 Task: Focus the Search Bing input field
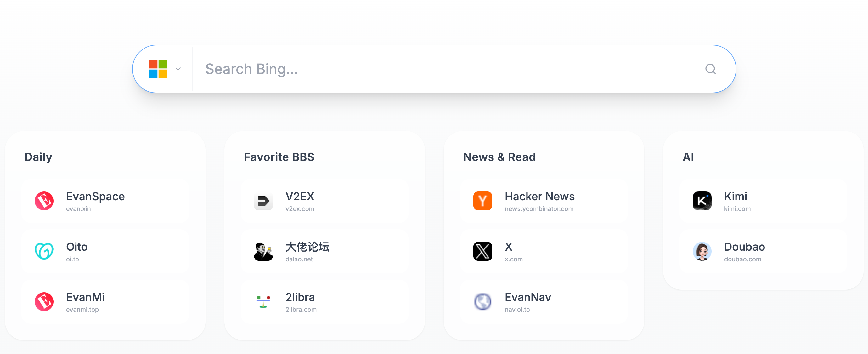pos(438,69)
